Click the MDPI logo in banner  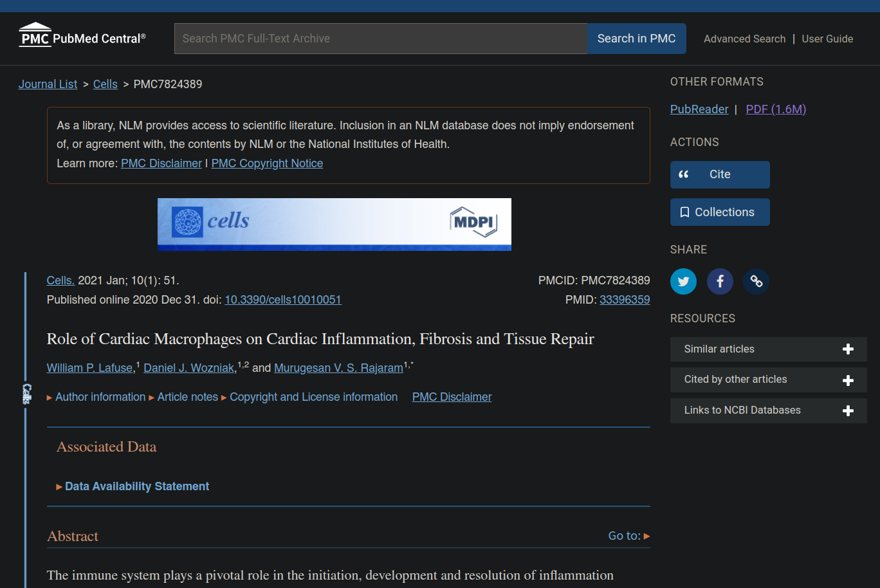point(473,222)
